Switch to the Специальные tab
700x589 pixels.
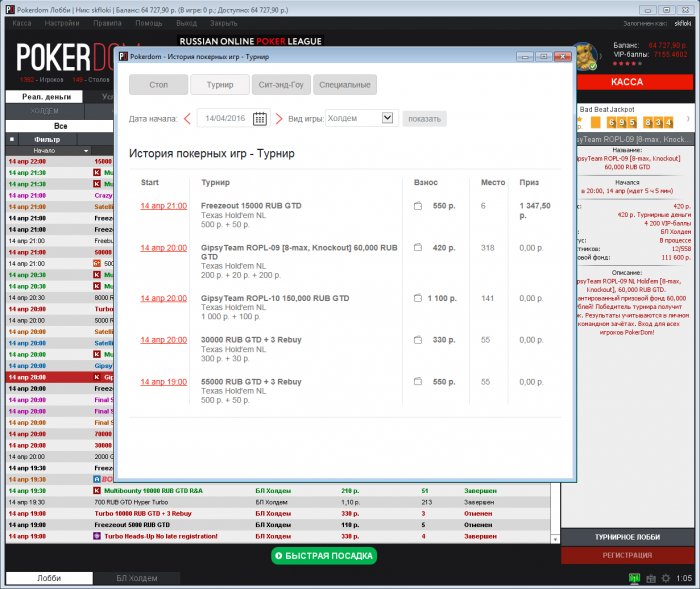[345, 85]
